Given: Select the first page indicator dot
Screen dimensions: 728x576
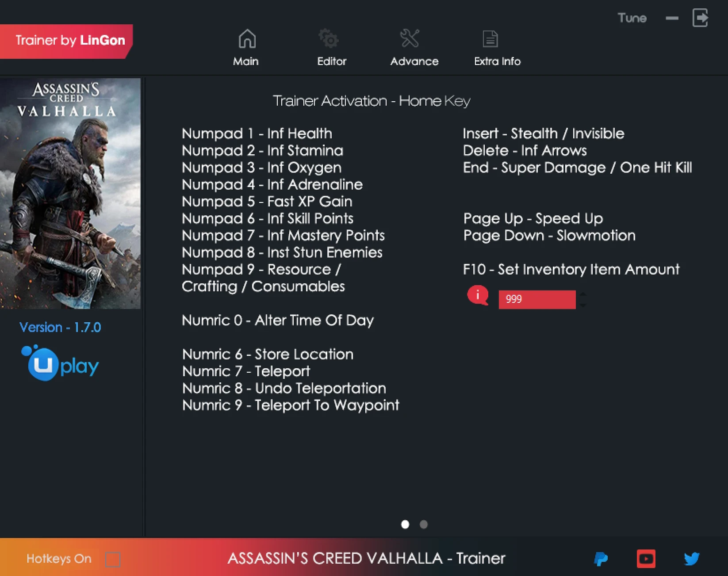Looking at the screenshot, I should (x=405, y=525).
